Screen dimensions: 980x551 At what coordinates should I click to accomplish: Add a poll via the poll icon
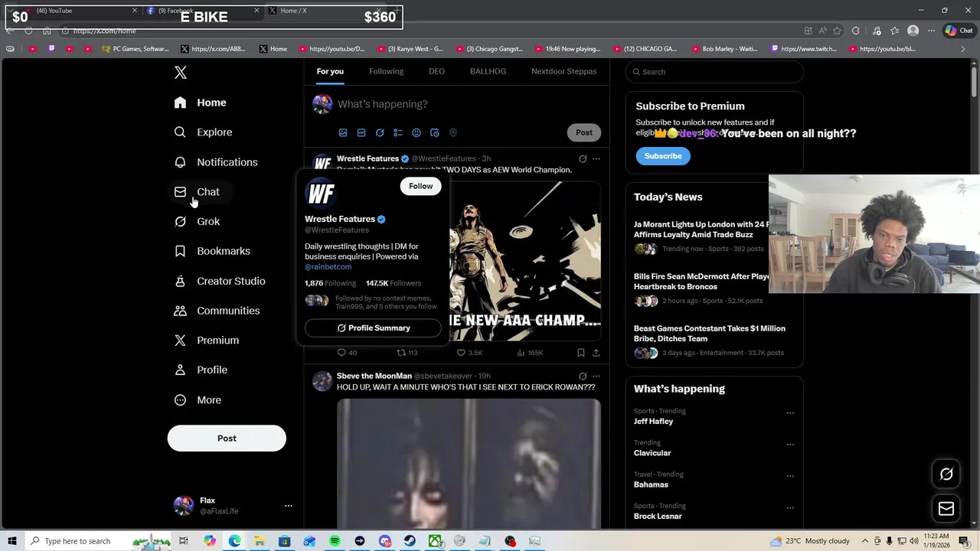[398, 132]
